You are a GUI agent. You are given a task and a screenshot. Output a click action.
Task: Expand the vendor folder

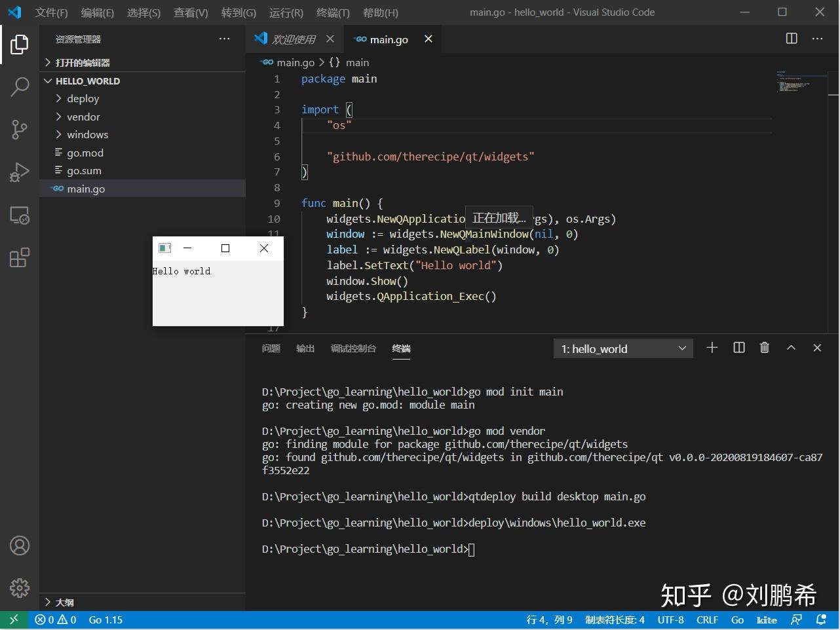[83, 117]
